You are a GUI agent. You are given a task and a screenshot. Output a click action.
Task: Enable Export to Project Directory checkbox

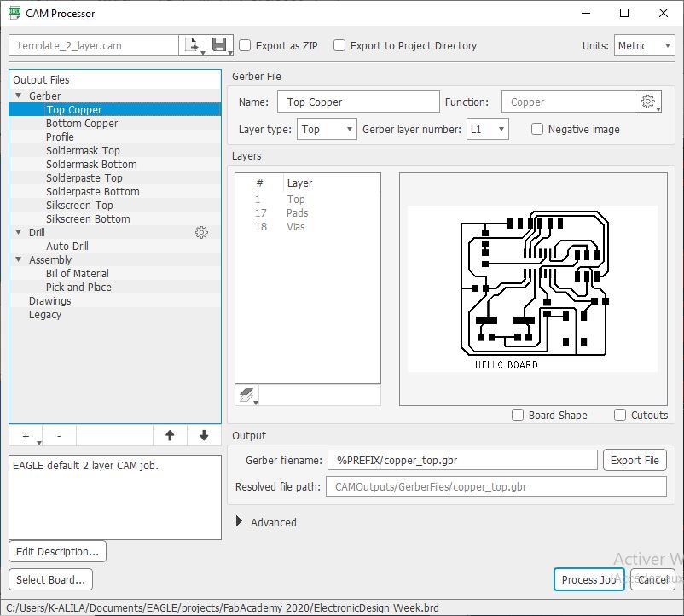click(339, 45)
